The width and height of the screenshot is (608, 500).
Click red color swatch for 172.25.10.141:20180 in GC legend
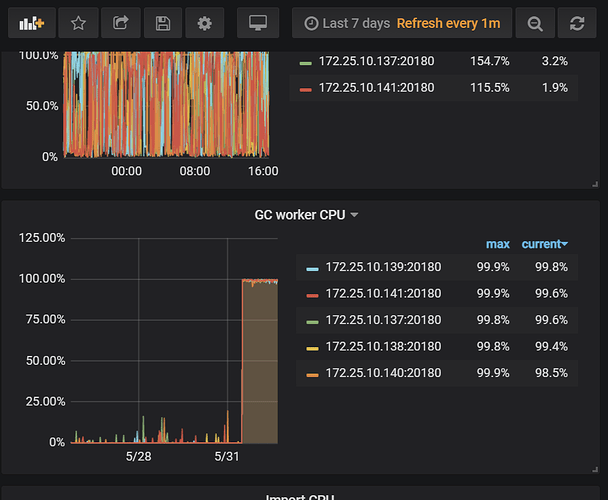[x=312, y=294]
